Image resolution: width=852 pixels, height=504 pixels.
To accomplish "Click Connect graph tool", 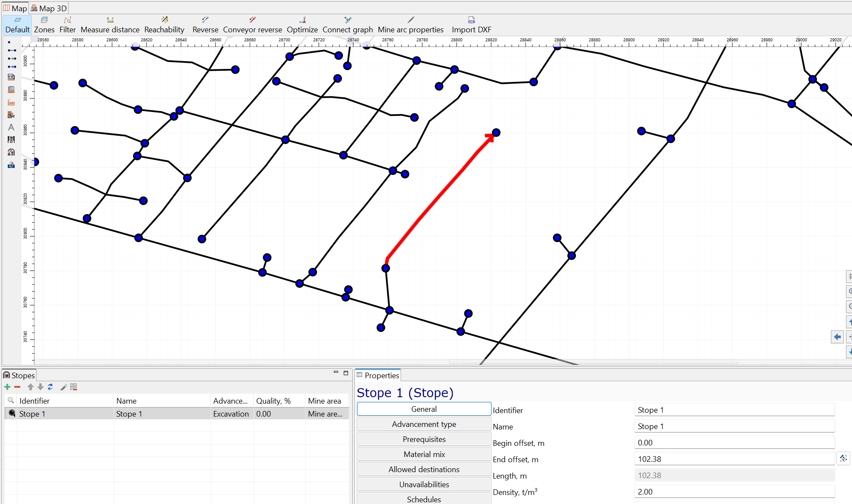I will point(348,25).
